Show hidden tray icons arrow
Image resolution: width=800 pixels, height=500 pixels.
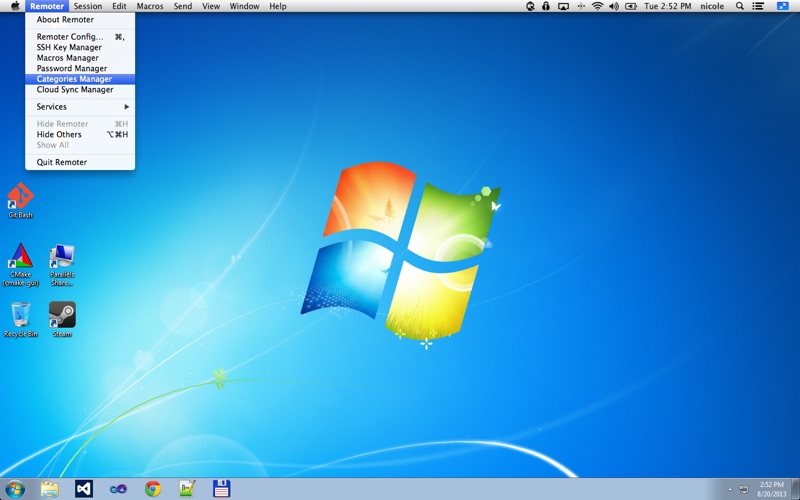click(x=730, y=490)
